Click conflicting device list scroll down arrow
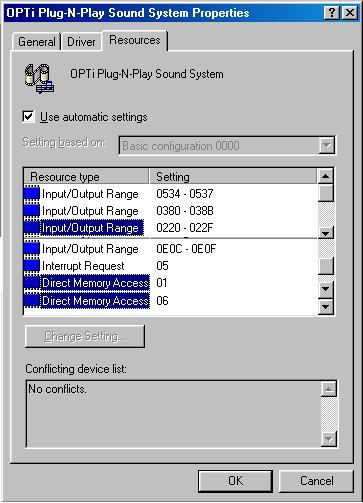 click(x=329, y=439)
